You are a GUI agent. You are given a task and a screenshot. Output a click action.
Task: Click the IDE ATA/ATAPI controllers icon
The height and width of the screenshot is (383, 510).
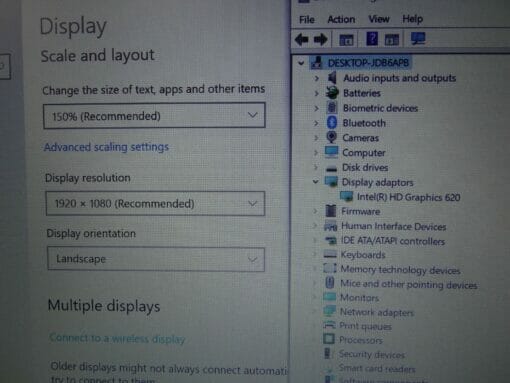tap(330, 240)
